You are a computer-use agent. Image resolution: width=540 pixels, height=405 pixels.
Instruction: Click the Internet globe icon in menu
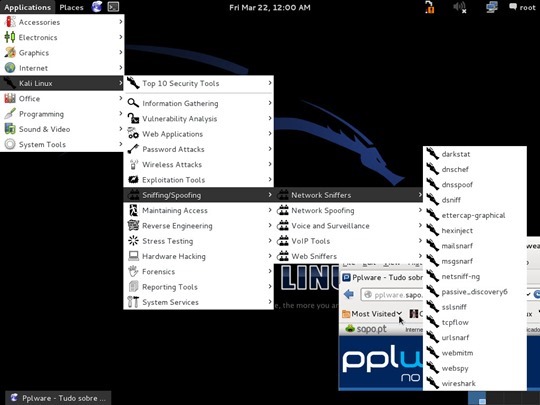[10, 68]
